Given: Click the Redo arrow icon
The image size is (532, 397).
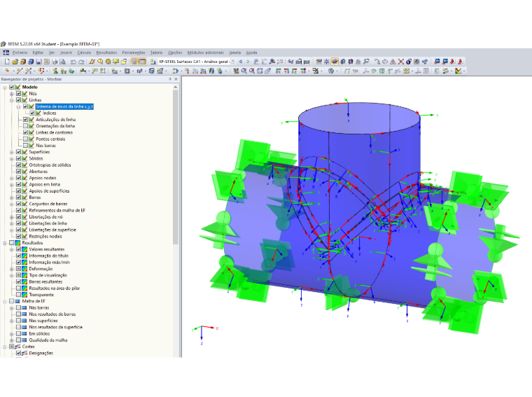Looking at the screenshot, I should point(81,62).
